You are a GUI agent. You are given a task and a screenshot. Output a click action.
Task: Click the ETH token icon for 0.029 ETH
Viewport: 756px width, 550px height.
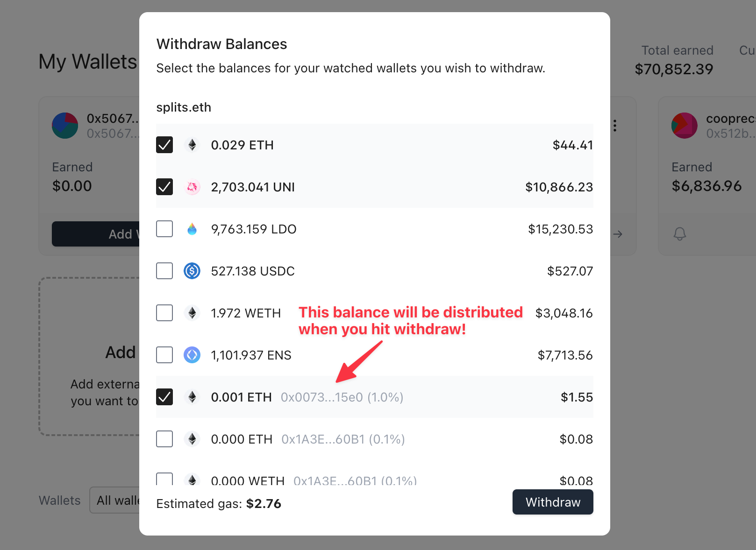pyautogui.click(x=192, y=145)
